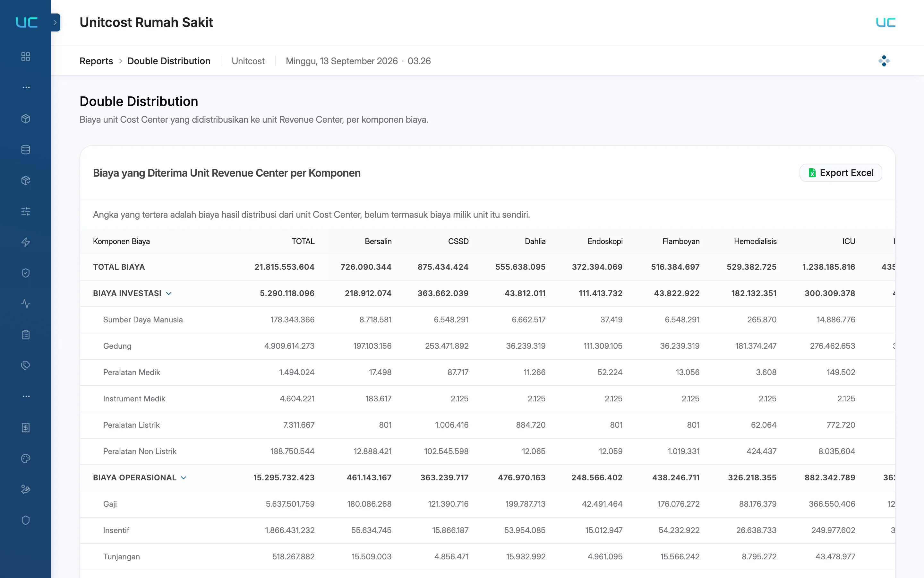Click the Endoskopi column header
The image size is (924, 578).
[x=605, y=241]
